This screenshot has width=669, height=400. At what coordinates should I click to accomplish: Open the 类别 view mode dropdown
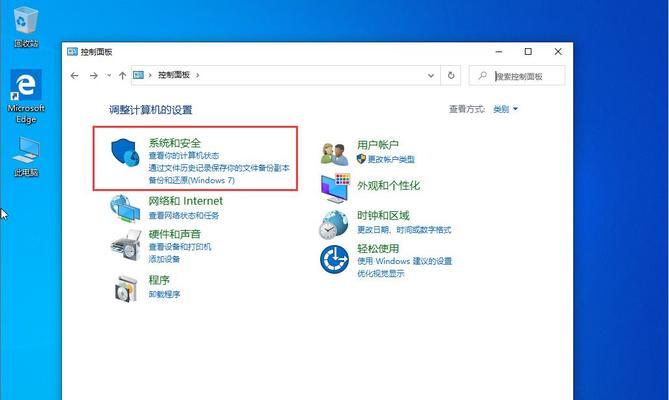click(506, 109)
